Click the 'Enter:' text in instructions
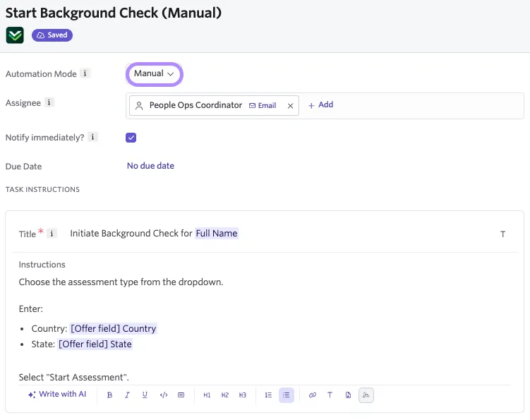Image resolution: width=530 pixels, height=420 pixels. click(x=31, y=309)
